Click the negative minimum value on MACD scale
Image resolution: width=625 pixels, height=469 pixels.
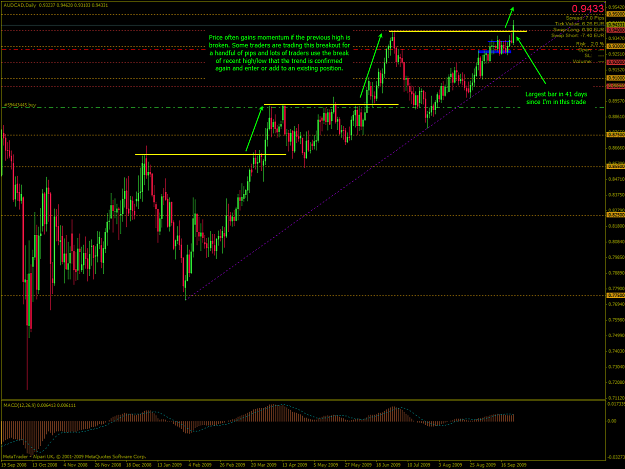(x=615, y=457)
